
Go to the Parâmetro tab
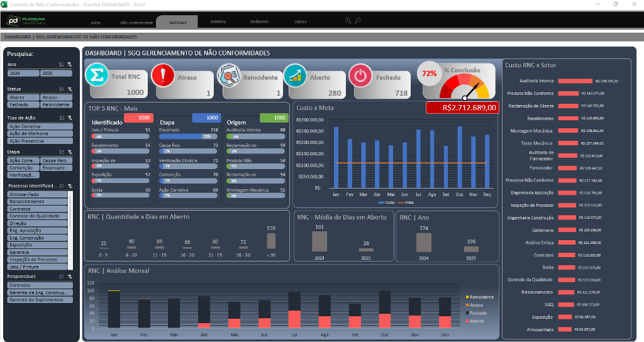point(259,21)
